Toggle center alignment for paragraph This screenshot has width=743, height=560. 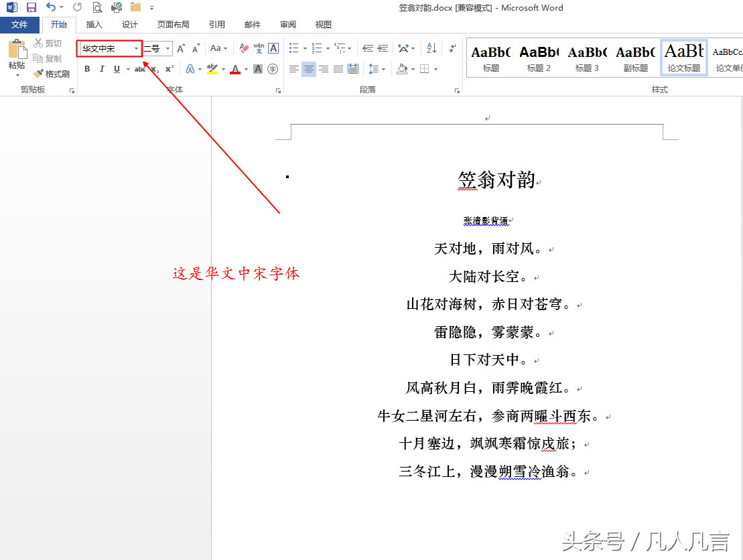308,69
